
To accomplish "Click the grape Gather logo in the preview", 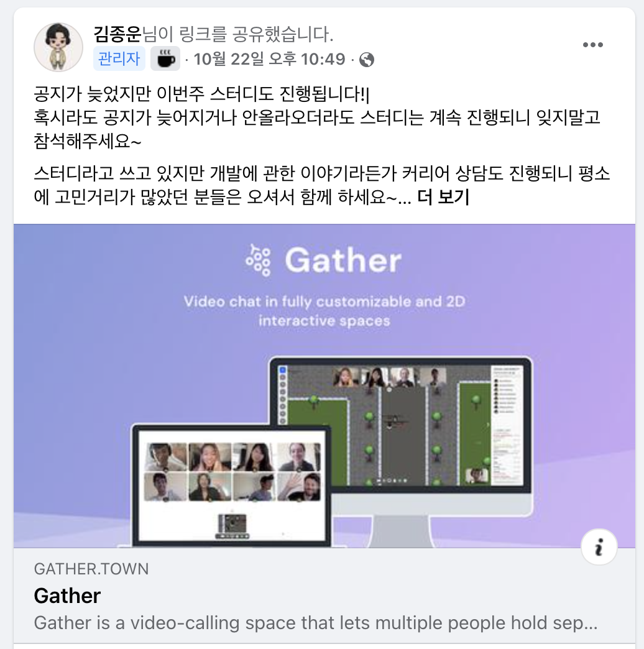I will click(x=258, y=260).
